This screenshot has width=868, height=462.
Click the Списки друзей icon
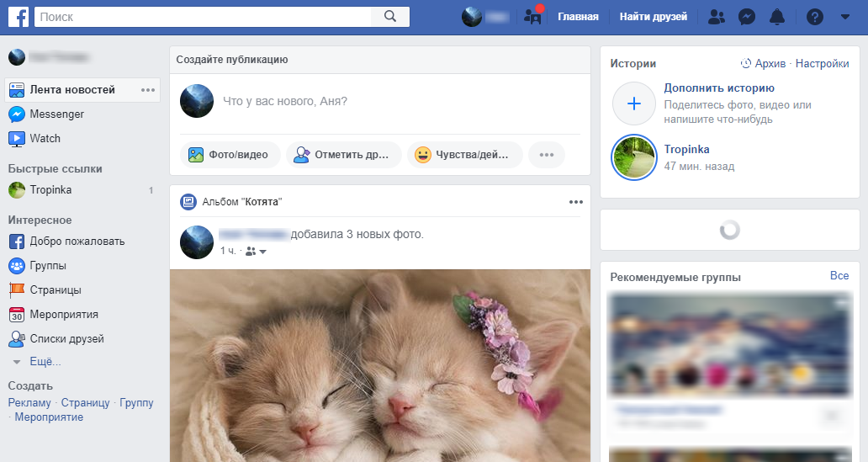tap(17, 339)
